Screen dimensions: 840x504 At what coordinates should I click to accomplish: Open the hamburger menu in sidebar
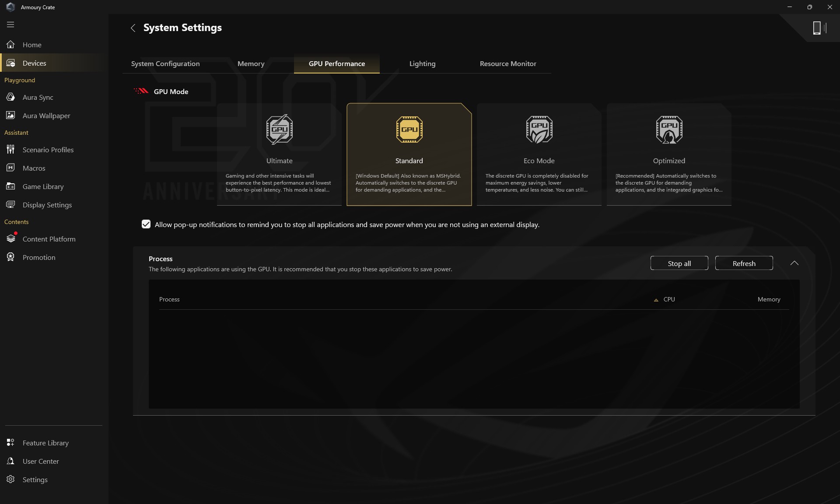[10, 24]
